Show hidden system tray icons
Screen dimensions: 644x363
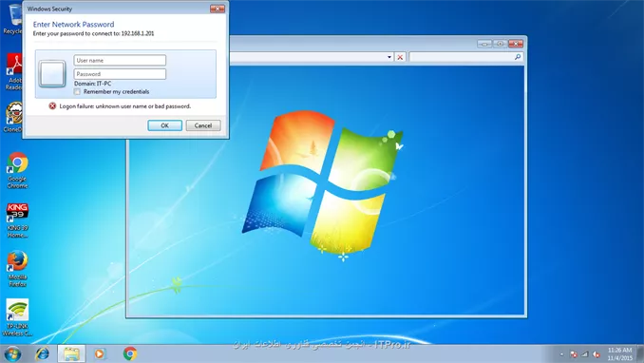pos(561,354)
